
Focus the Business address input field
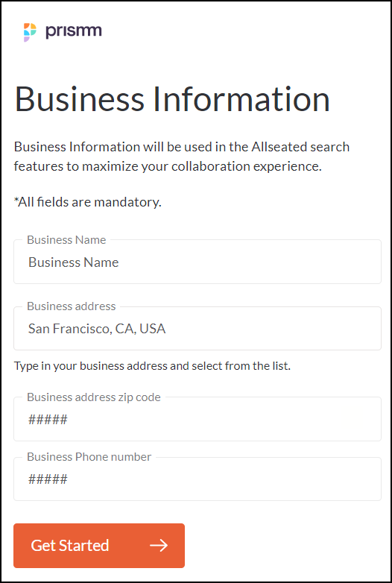[x=197, y=328]
